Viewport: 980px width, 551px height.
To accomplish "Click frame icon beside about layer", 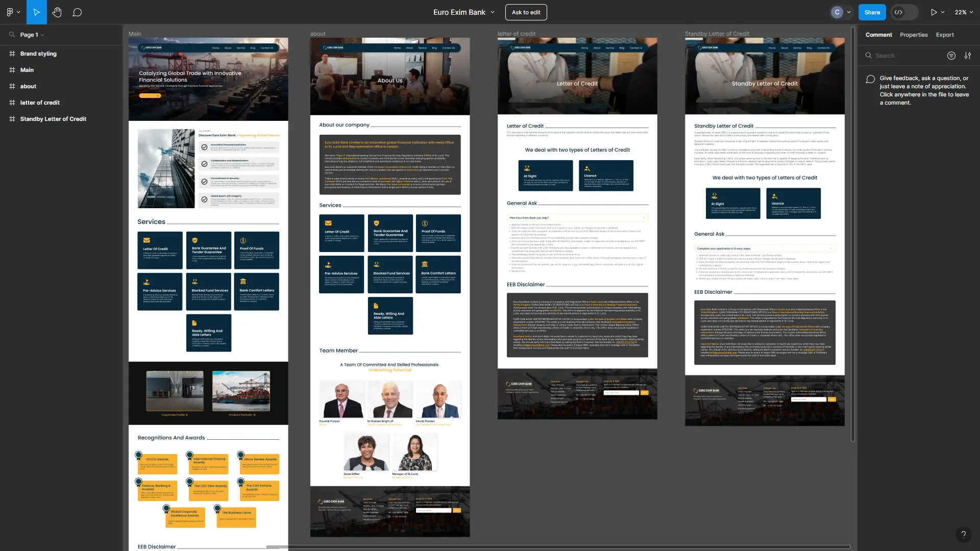I will pyautogui.click(x=12, y=86).
